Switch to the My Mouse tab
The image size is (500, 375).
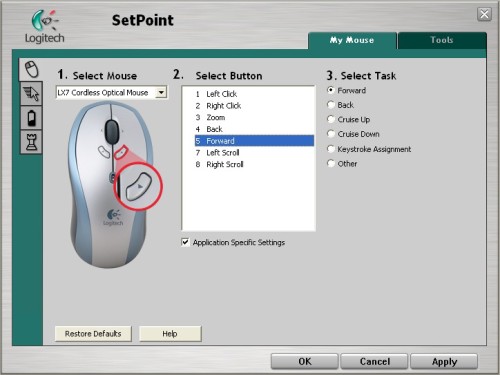[x=352, y=40]
